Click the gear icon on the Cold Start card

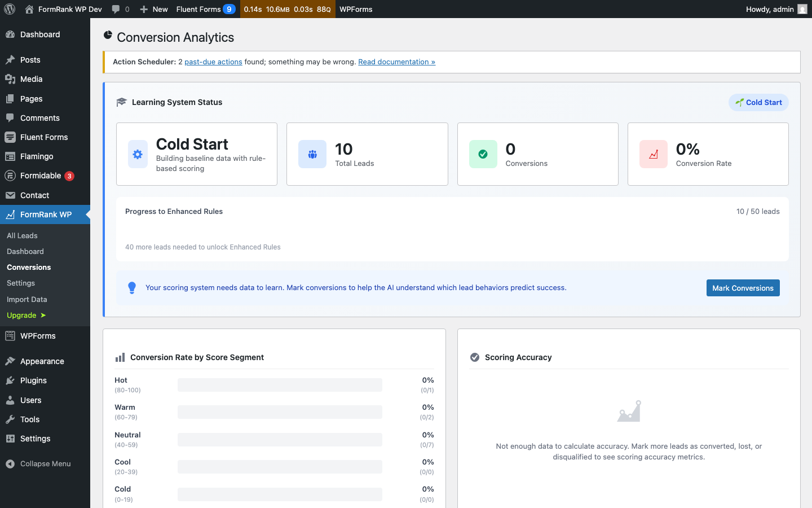(138, 153)
